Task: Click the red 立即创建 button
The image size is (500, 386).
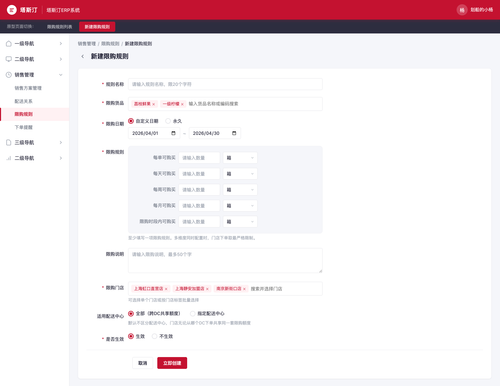Action: coord(172,363)
